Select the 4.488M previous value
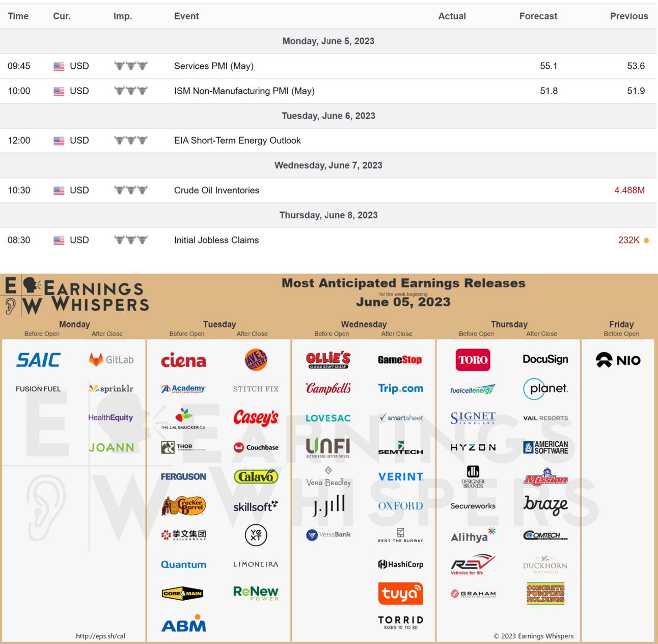658x644 pixels. pos(629,190)
